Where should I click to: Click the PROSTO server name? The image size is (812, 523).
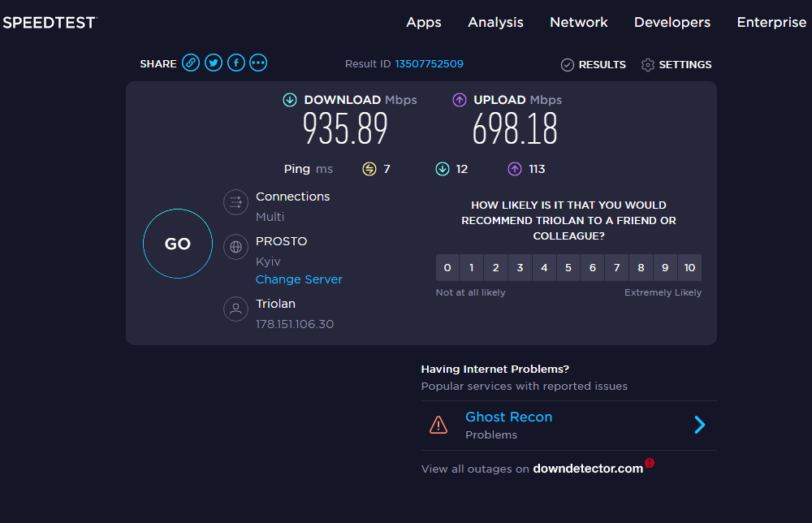pyautogui.click(x=281, y=241)
